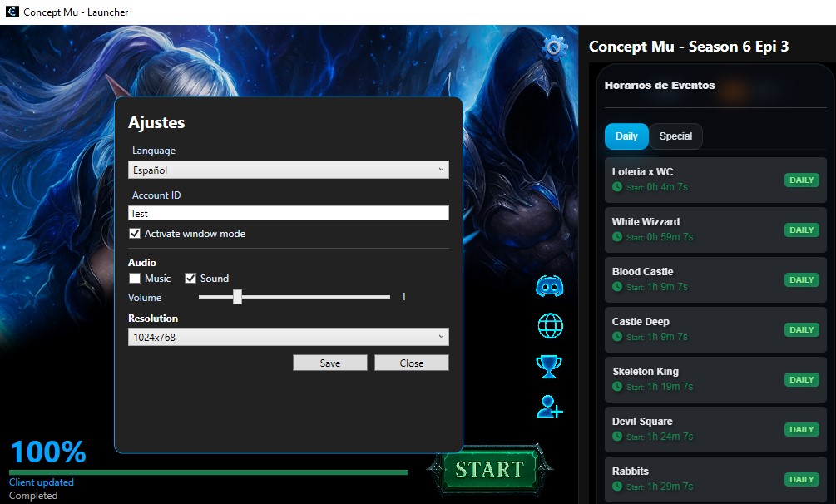Save the Ajustes settings

point(329,363)
